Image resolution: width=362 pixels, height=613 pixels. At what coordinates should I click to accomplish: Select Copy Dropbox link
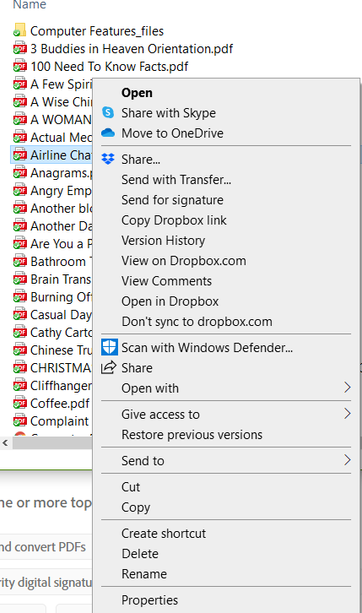click(x=174, y=220)
